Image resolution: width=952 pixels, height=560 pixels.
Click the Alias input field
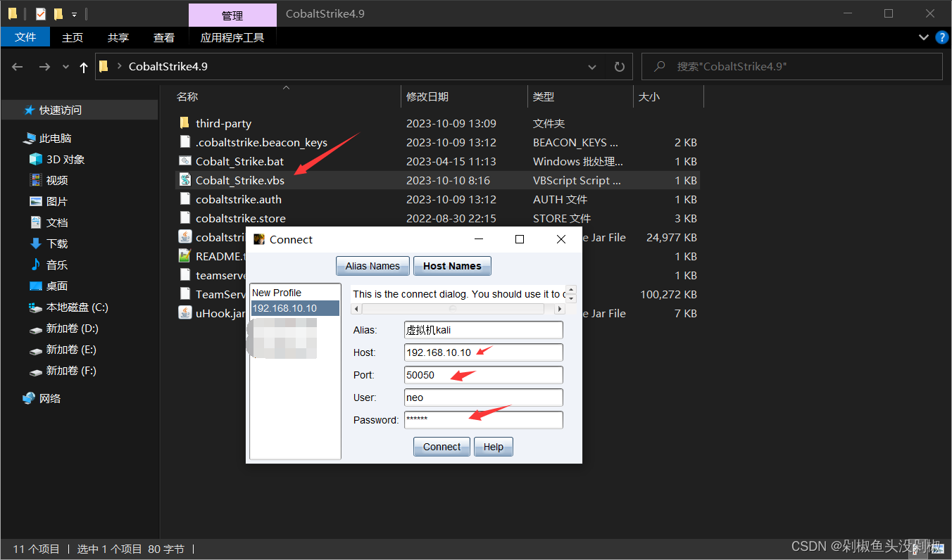click(484, 330)
